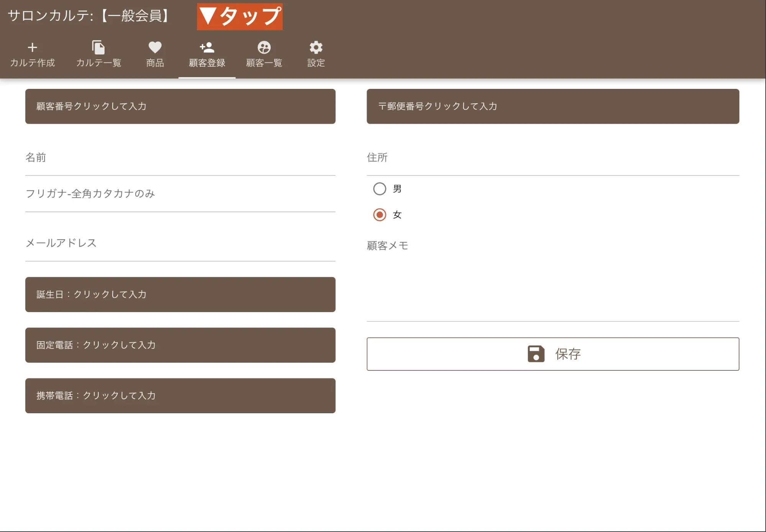This screenshot has height=532, width=766.
Task: Open 顧客一覧 with the people icon
Action: 264,47
